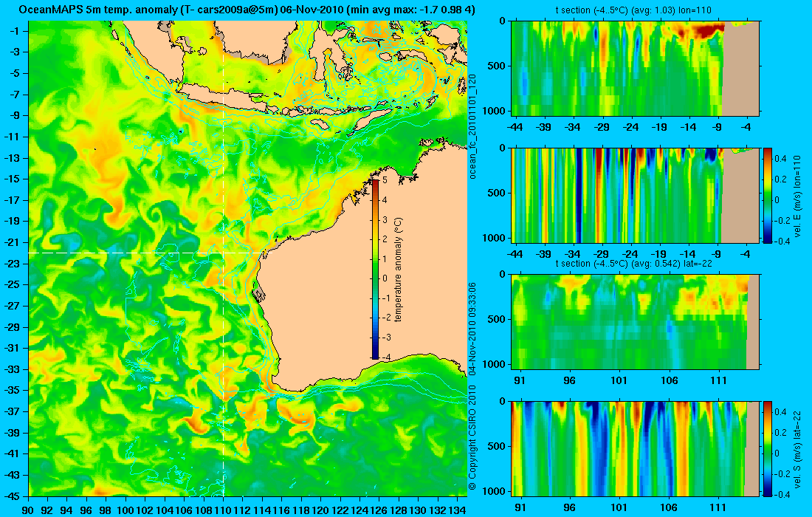Select the t section panel for lon=110
This screenshot has width=812, height=517.
point(636,69)
